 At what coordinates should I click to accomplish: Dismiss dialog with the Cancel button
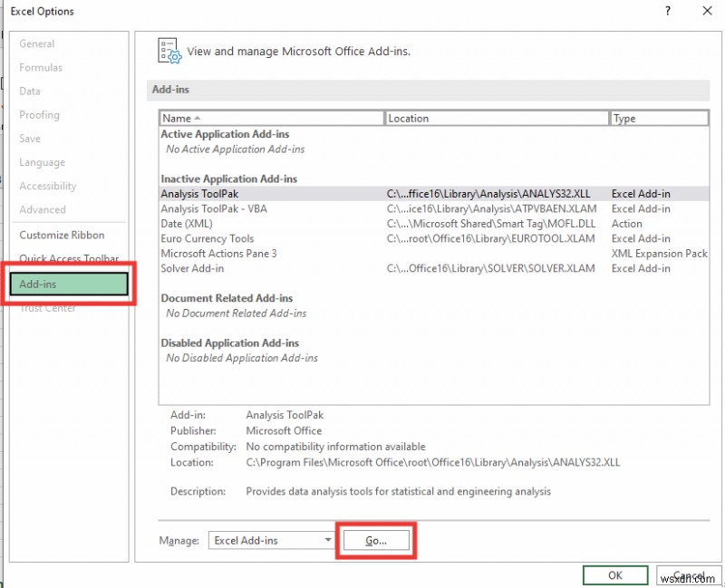689,575
